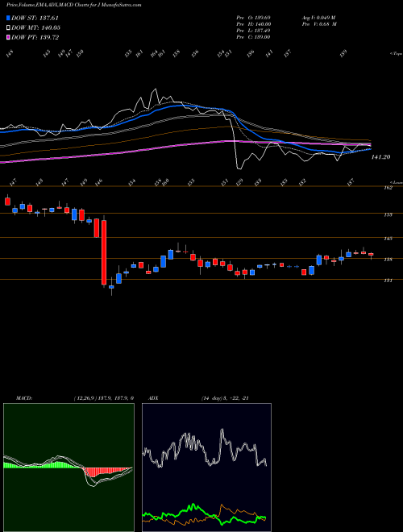Click the MACD '(12,26,9) 137.9, 137.9, 0' parameters
Viewport: 403px width, 532px height.
pyautogui.click(x=103, y=398)
